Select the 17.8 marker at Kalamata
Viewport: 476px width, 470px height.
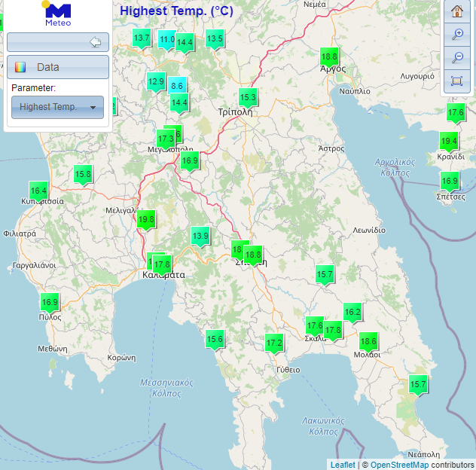(x=162, y=266)
